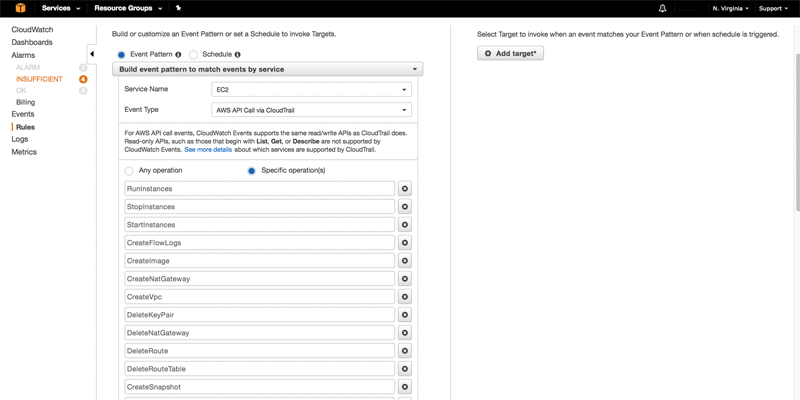Remove the StopInstances operation
This screenshot has width=800, height=400.
(x=405, y=207)
